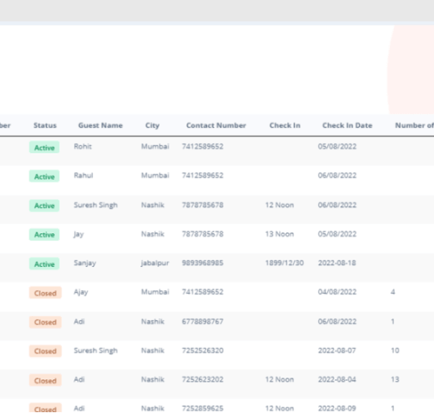434x420 pixels.
Task: Click 12 Noon in Suresh Singh's active row
Action: [x=279, y=205]
